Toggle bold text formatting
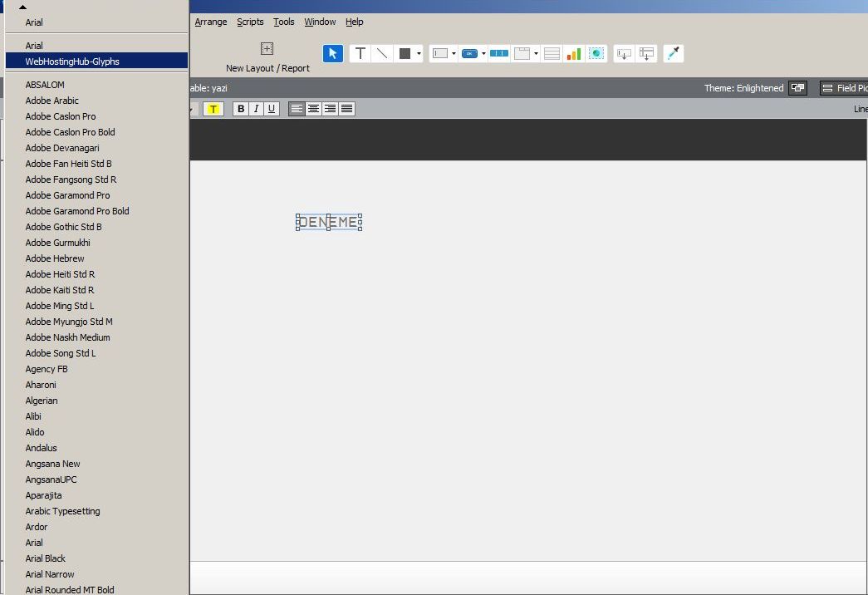This screenshot has width=868, height=595. [241, 109]
